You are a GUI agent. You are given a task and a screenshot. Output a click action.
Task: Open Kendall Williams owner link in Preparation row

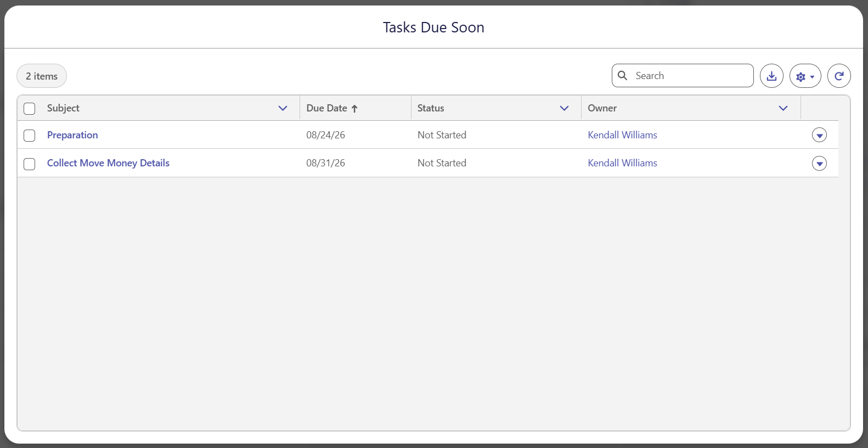click(622, 135)
